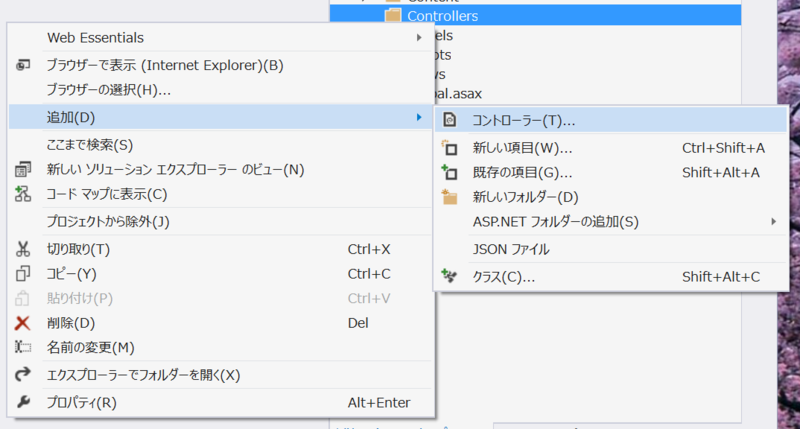
Task: Select クラス(C)... in submenu
Action: tap(611, 276)
